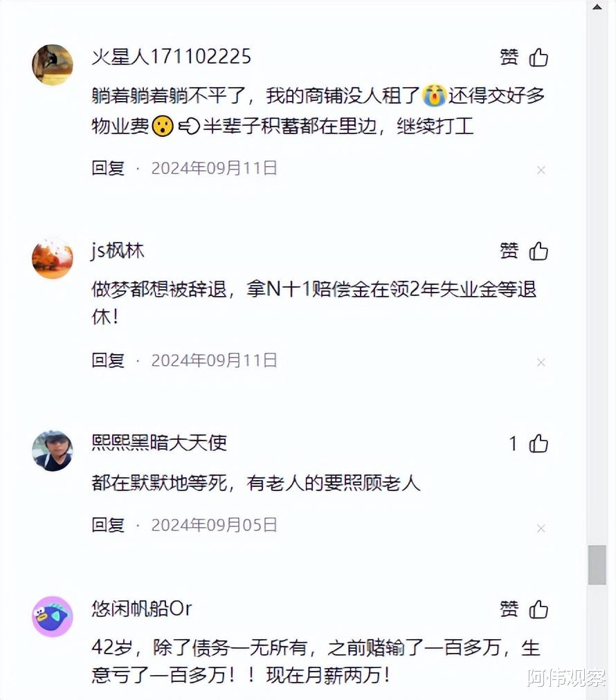Viewport: 616px width, 700px height.
Task: Visit the 熙熙黑暗大天使 username link
Action: tap(159, 443)
